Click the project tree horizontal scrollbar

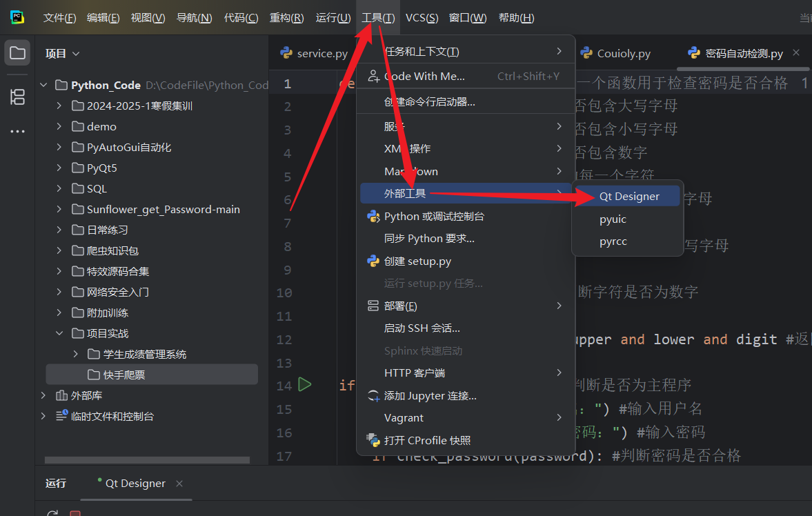pos(147,460)
